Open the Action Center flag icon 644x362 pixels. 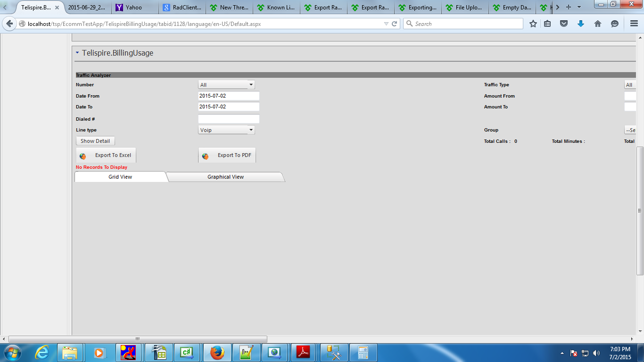[x=574, y=353]
